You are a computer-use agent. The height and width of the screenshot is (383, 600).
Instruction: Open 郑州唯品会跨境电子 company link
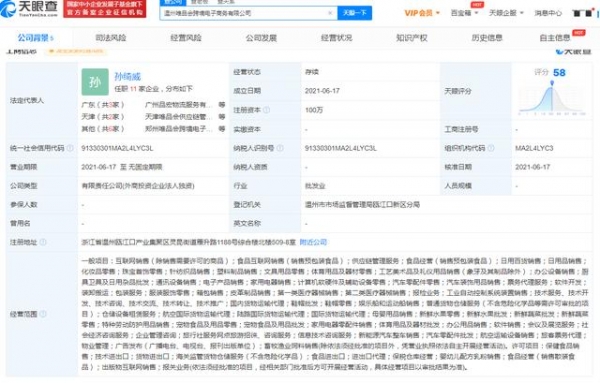178,129
